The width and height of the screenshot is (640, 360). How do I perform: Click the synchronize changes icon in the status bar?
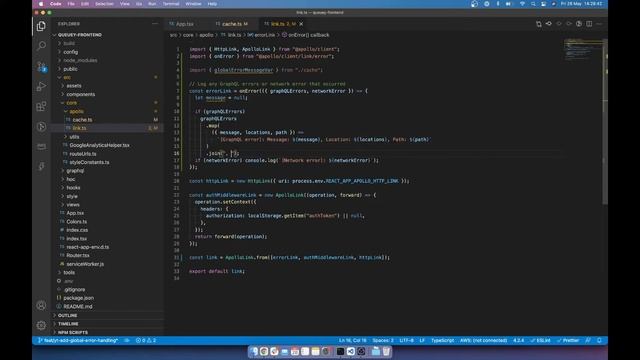coord(127,340)
